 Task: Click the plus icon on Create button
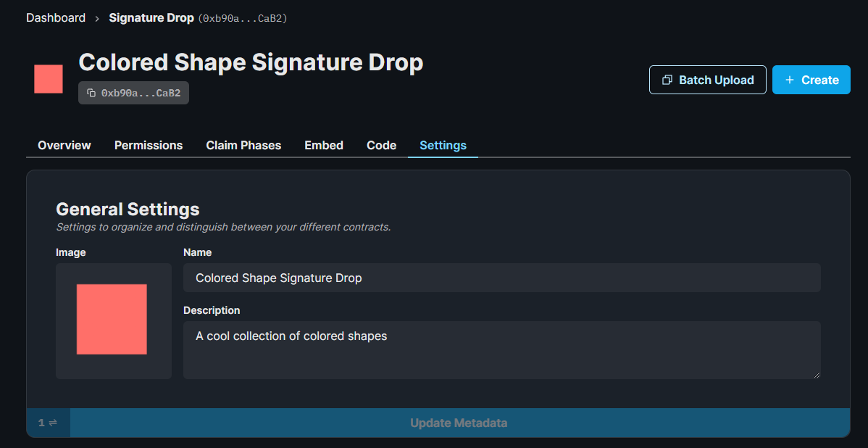pyautogui.click(x=791, y=80)
